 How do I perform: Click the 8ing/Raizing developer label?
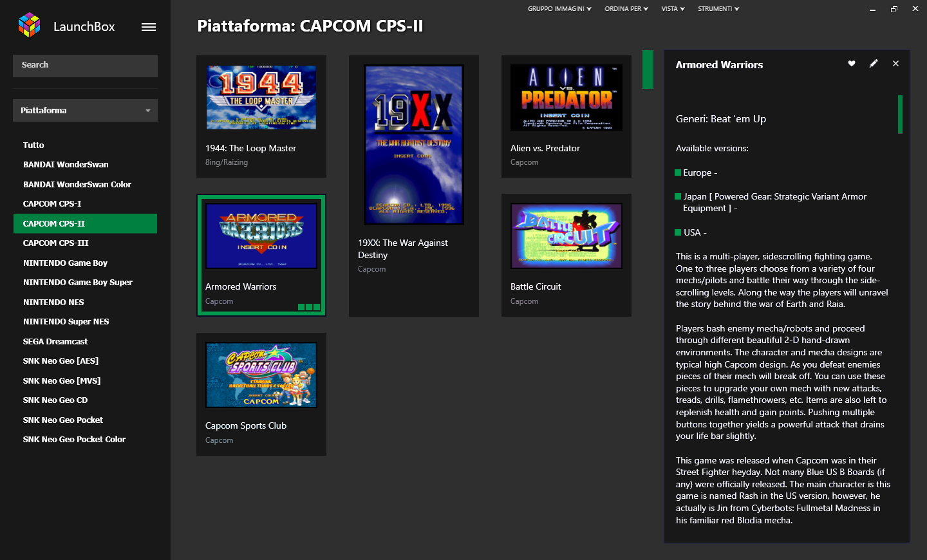point(227,162)
